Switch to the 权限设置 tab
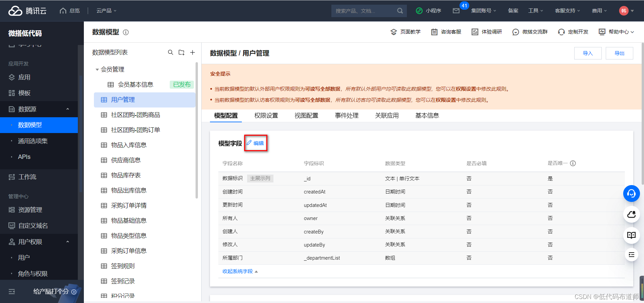Viewport: 644px width, 303px height. point(266,116)
